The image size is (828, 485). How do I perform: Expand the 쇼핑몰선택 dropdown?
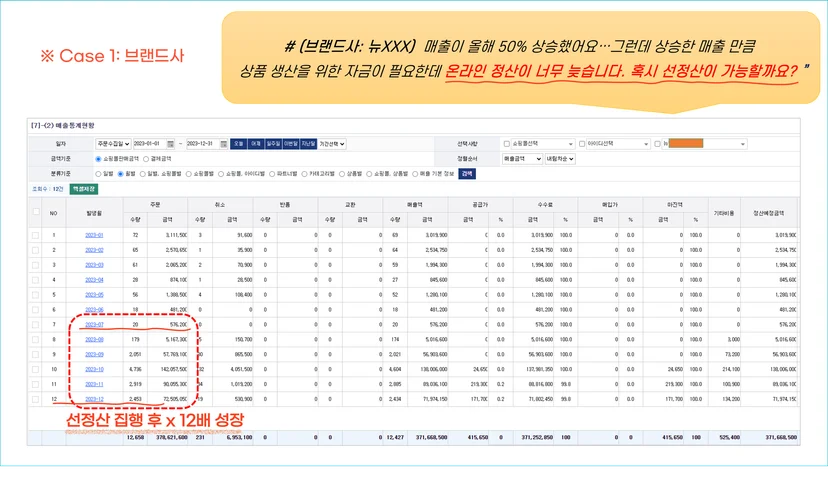pos(542,144)
